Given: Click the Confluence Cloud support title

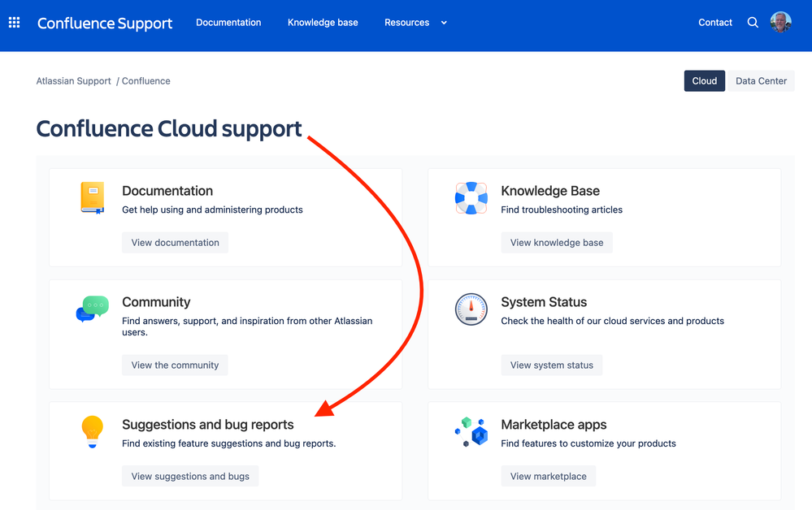Looking at the screenshot, I should pyautogui.click(x=169, y=129).
